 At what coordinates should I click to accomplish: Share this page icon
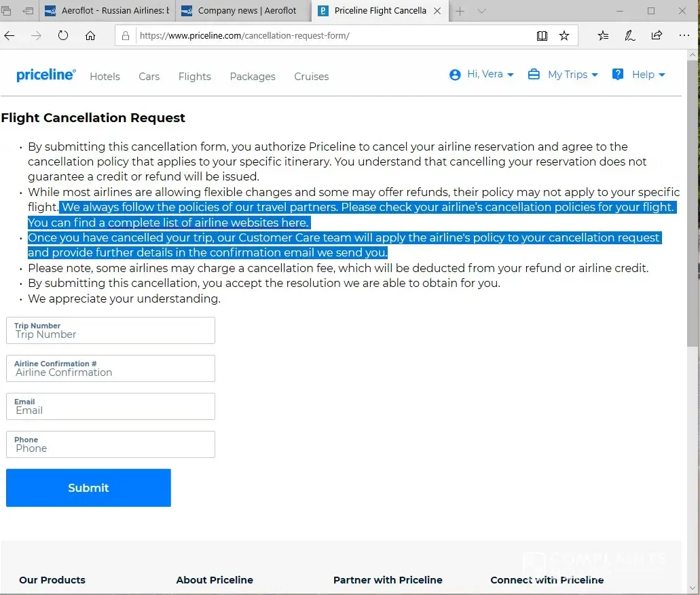[x=657, y=35]
